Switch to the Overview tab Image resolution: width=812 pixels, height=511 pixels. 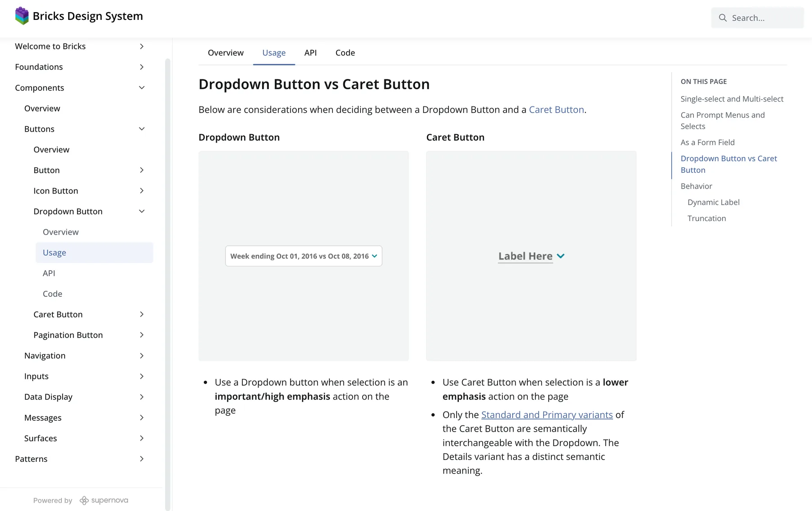click(226, 53)
